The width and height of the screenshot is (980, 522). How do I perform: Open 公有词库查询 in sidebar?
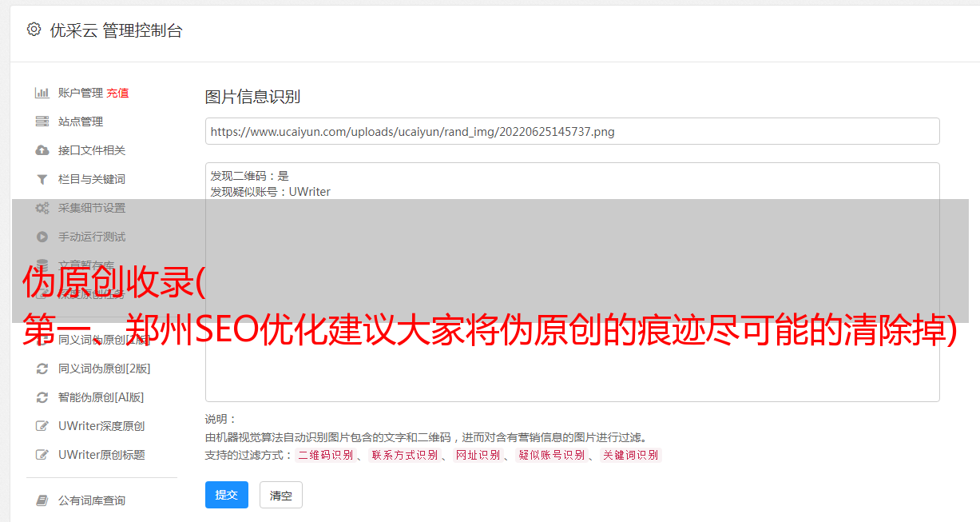pos(92,500)
